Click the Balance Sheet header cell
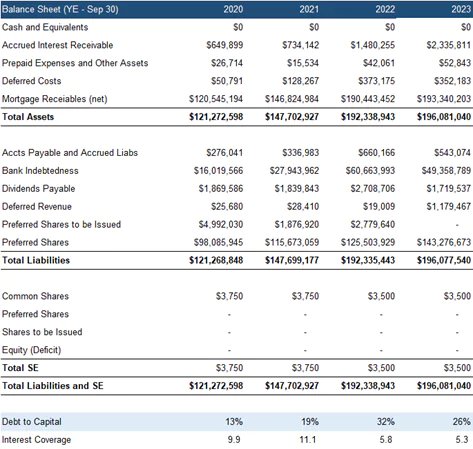 point(60,9)
